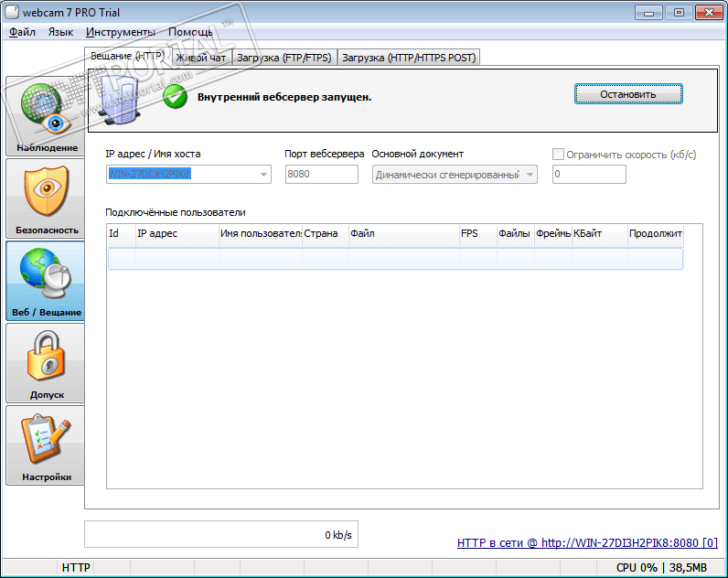The image size is (728, 578).
Task: Minimize the webcam 7 window
Action: click(x=648, y=13)
